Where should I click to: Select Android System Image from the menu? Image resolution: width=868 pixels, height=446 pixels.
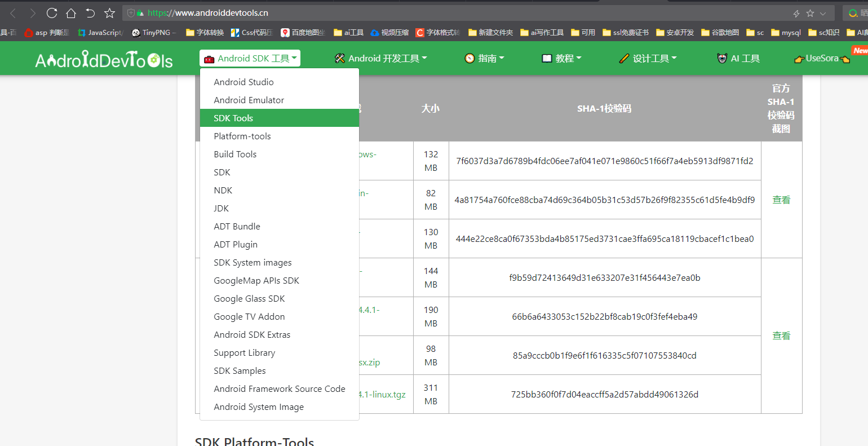click(280, 407)
